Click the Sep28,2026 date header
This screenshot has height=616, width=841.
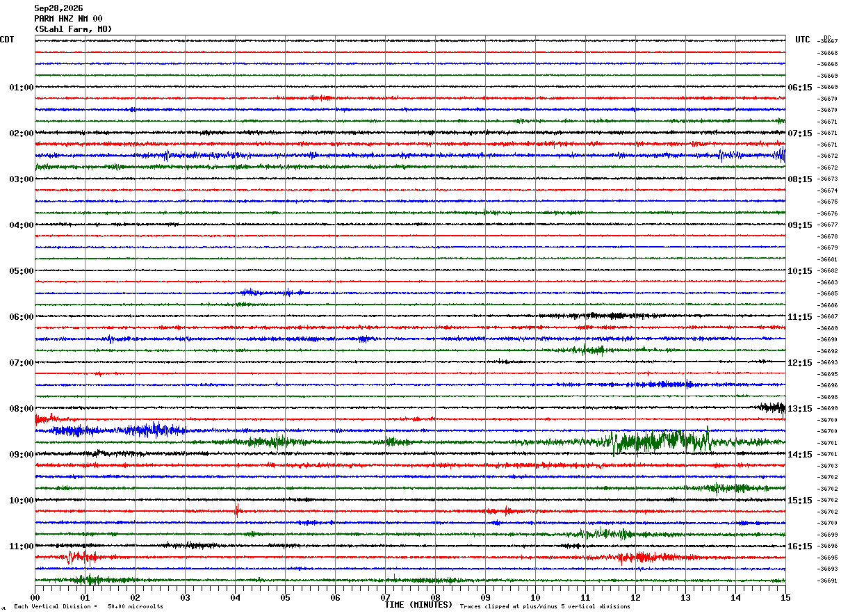pyautogui.click(x=58, y=8)
